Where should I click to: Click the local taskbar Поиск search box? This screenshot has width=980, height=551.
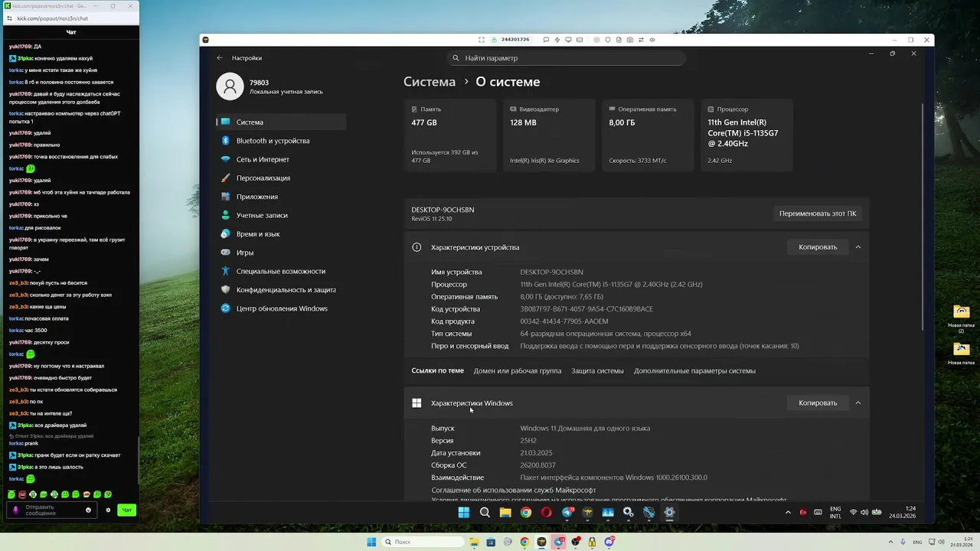[x=423, y=542]
